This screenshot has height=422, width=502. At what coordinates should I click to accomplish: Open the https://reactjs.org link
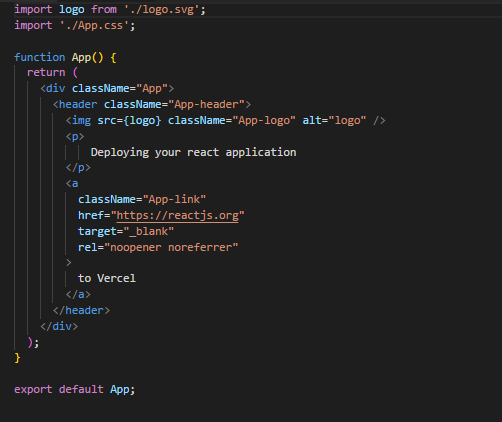point(178,216)
